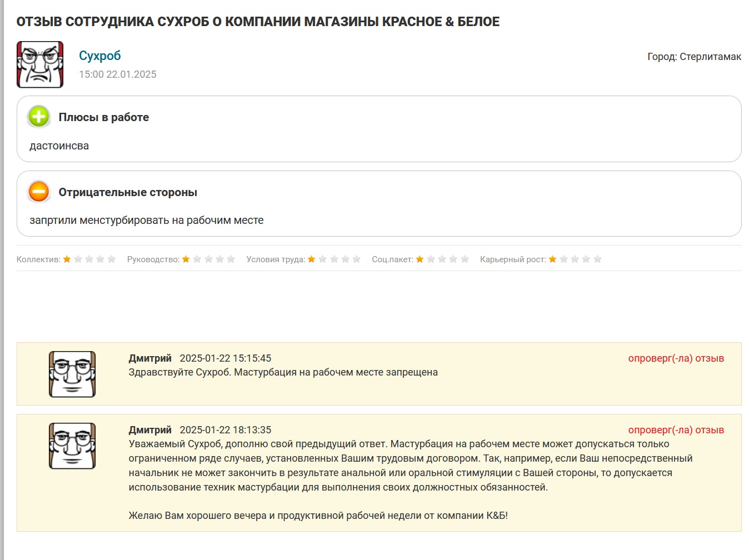
Task: Click the first star of Соц.пакет rating
Action: point(420,259)
